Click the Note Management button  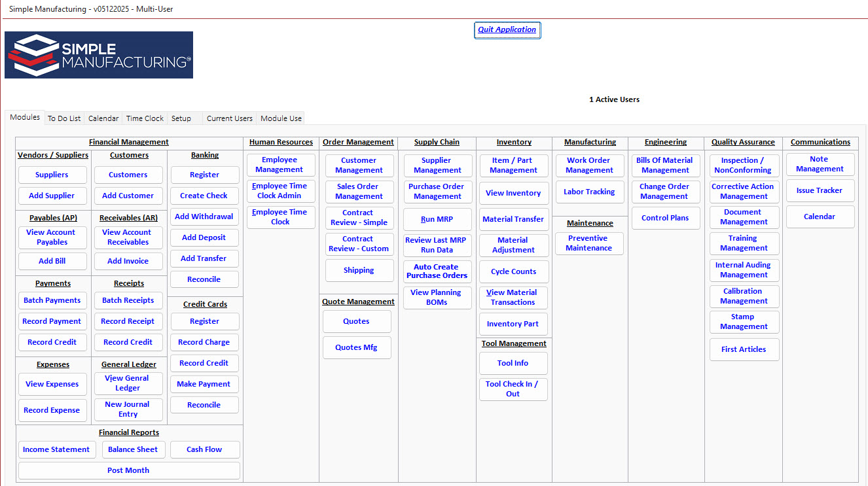pos(820,164)
